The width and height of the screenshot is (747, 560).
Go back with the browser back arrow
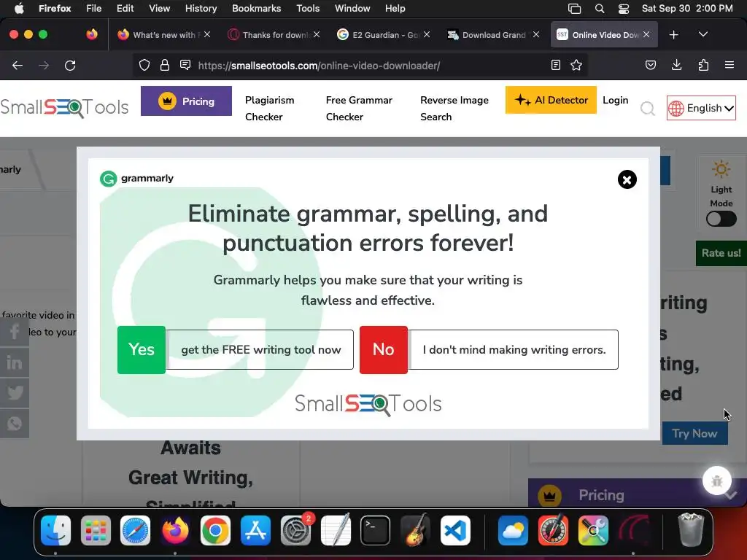18,65
